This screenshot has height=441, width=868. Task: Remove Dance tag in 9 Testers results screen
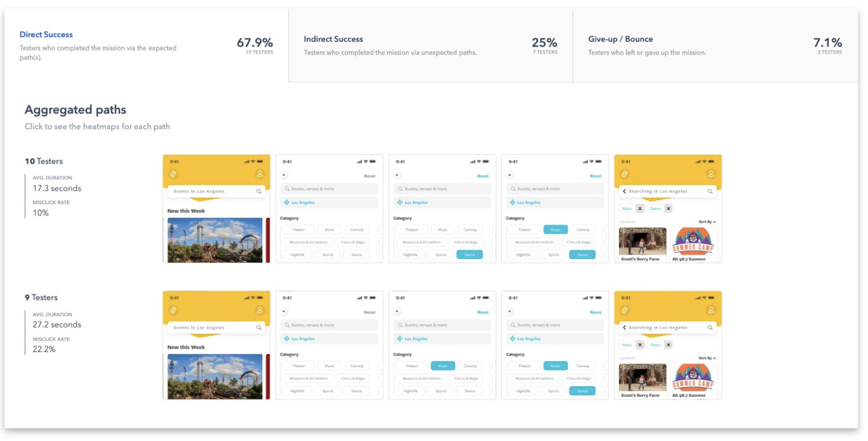coord(668,345)
